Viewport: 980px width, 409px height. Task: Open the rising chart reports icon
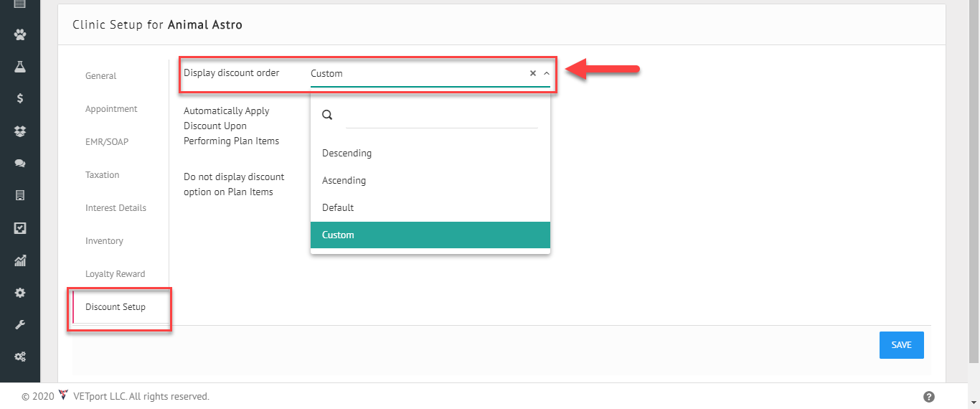[x=20, y=260]
